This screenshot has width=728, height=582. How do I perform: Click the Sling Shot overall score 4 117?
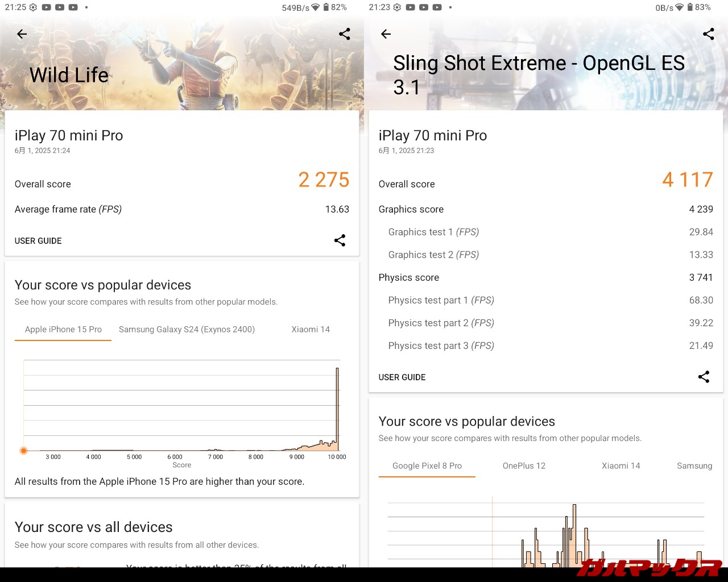pyautogui.click(x=688, y=180)
